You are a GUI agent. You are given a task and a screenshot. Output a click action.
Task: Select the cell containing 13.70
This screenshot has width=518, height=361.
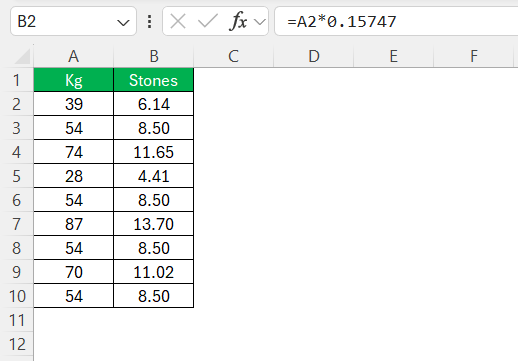point(154,224)
